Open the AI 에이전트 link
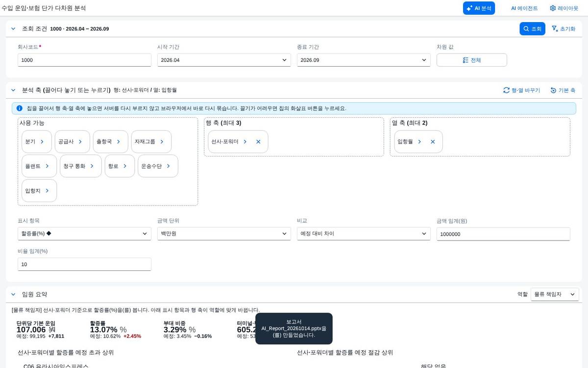The width and height of the screenshot is (588, 368). coord(524,8)
